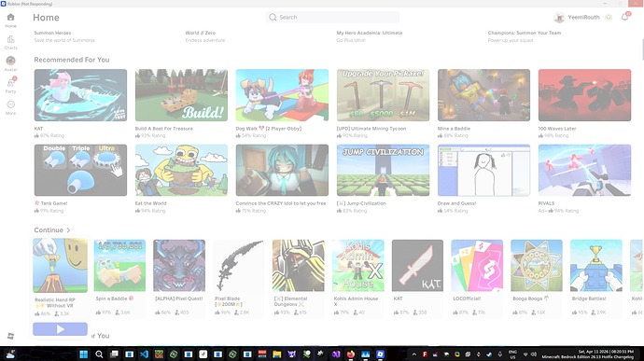Open the Home sidebar icon
The height and width of the screenshot is (361, 644).
[x=10, y=17]
